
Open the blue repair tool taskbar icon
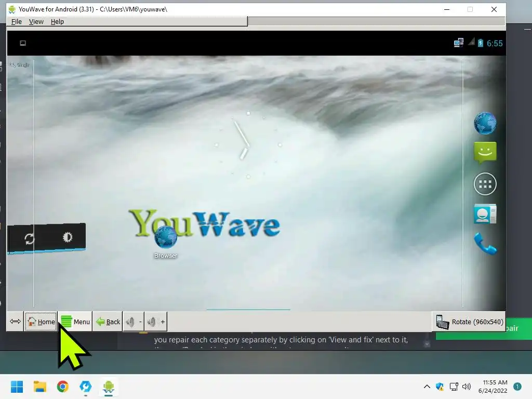[86, 387]
